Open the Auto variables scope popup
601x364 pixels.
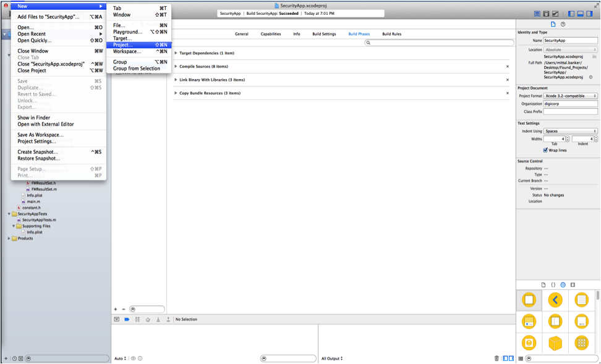point(121,358)
